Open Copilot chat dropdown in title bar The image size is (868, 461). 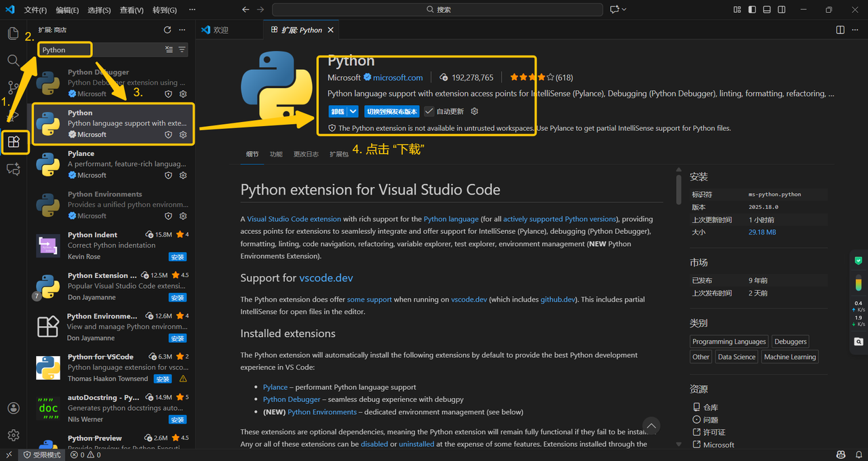click(x=618, y=9)
